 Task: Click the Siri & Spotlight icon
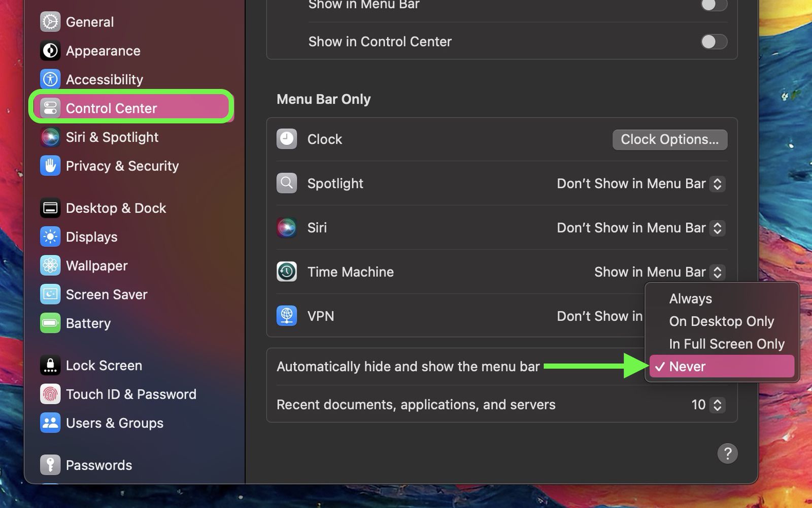click(x=50, y=137)
